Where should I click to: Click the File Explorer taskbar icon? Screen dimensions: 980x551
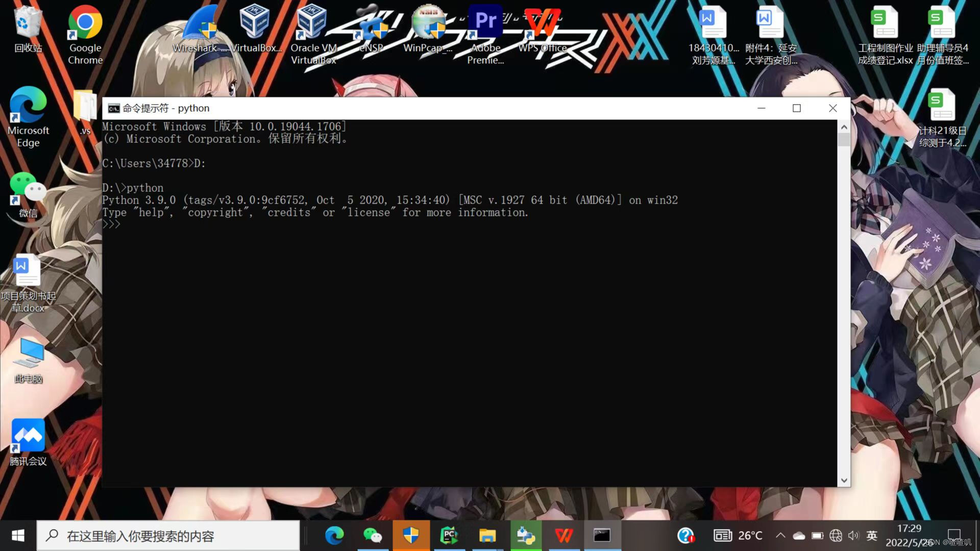tap(487, 536)
